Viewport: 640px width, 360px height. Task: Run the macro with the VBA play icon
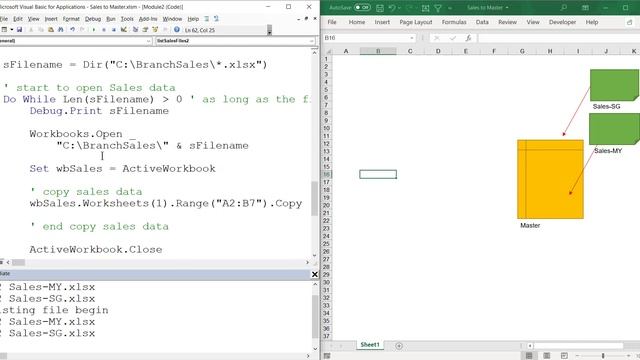pyautogui.click(x=94, y=29)
